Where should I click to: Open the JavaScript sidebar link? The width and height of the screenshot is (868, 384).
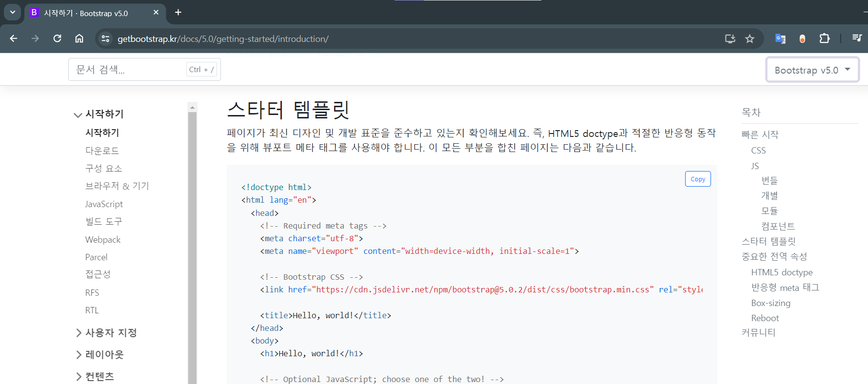pos(104,204)
